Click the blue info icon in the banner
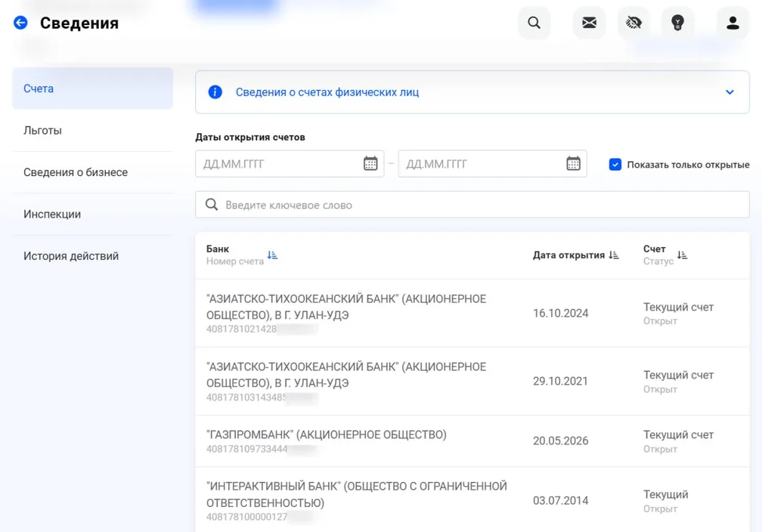The width and height of the screenshot is (762, 532). pyautogui.click(x=215, y=92)
